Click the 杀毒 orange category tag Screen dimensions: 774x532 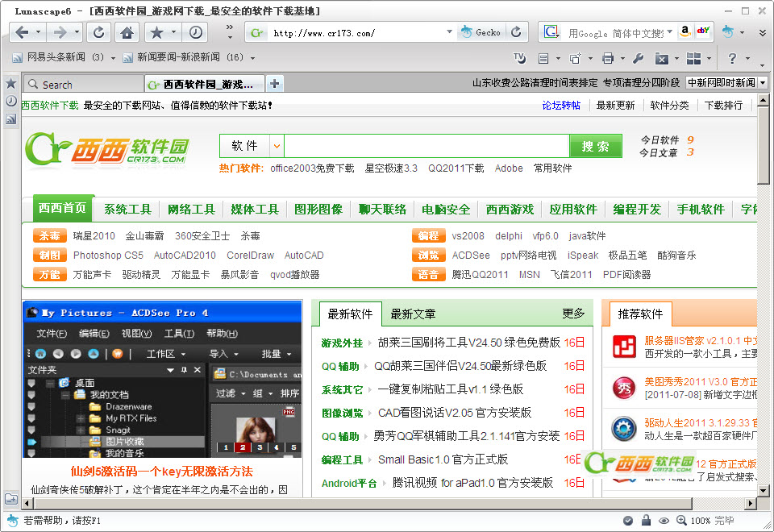50,236
